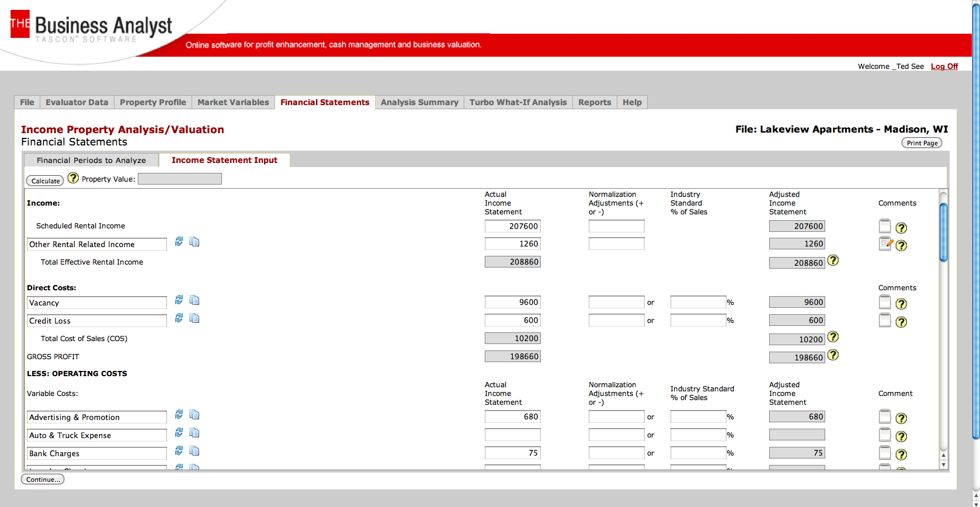Click the browser page vertical scrollbar thumb
980x507 pixels.
[976, 222]
